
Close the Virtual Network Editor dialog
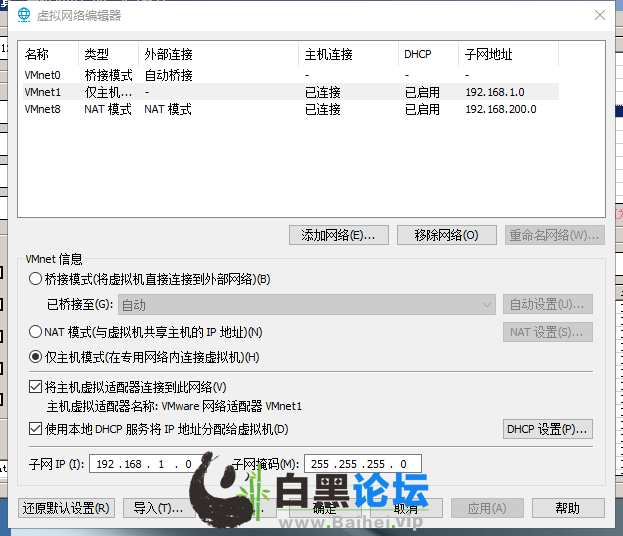[x=599, y=15]
